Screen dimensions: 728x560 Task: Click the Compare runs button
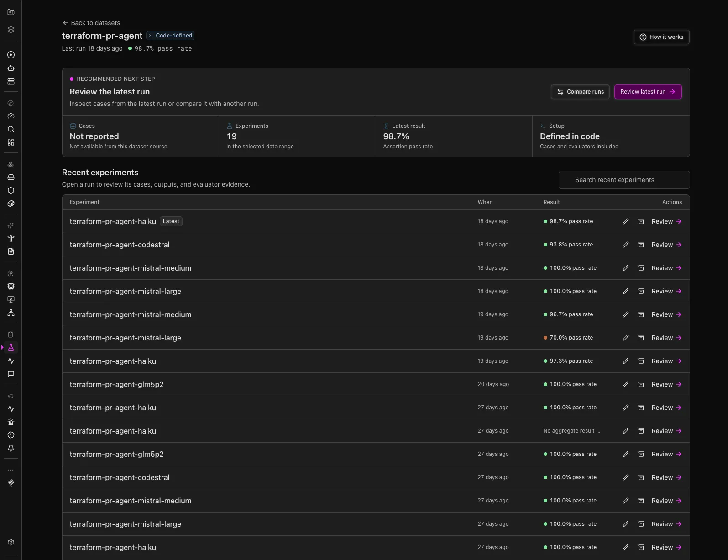click(580, 92)
